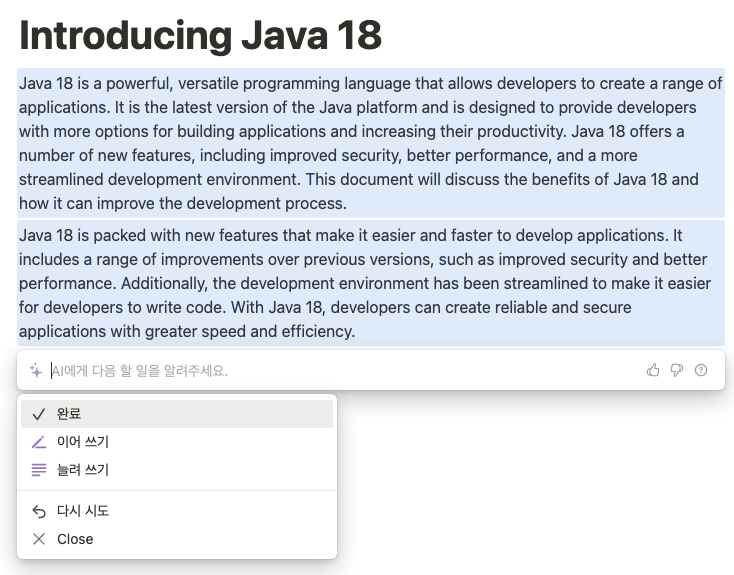Click the Introducing Java 18 title
Viewport: 734px width, 575px height.
click(200, 35)
